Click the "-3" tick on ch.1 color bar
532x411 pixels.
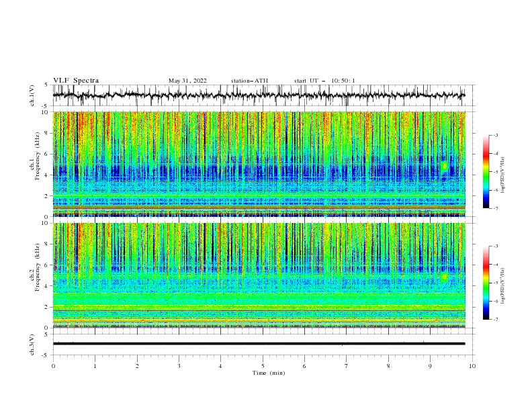(495, 135)
